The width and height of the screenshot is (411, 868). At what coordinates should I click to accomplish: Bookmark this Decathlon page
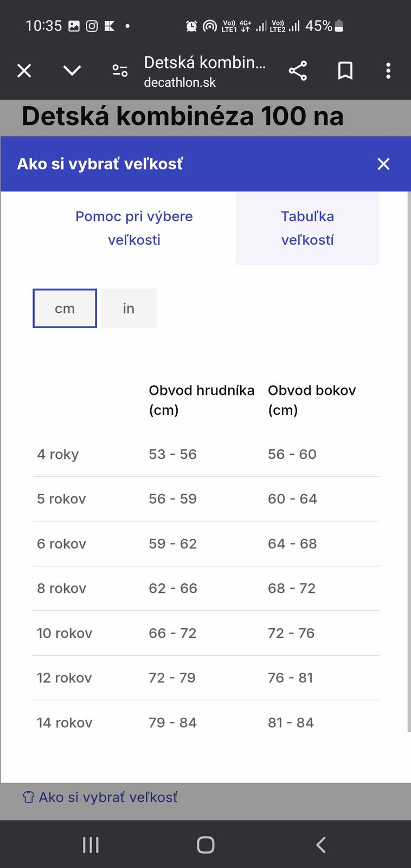coord(345,71)
